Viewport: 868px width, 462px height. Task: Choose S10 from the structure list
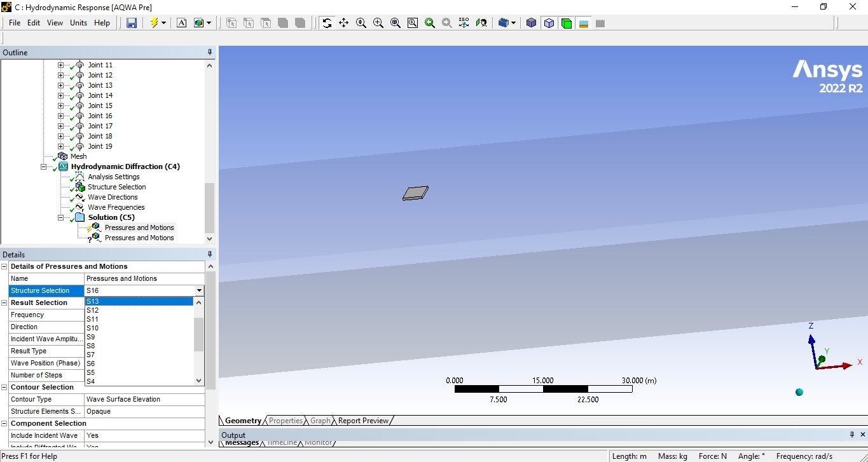93,328
